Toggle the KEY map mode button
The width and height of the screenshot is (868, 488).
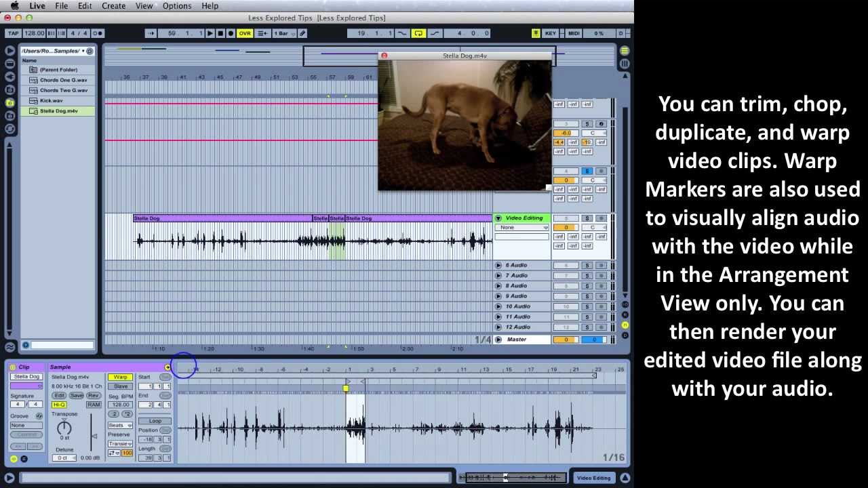[551, 33]
